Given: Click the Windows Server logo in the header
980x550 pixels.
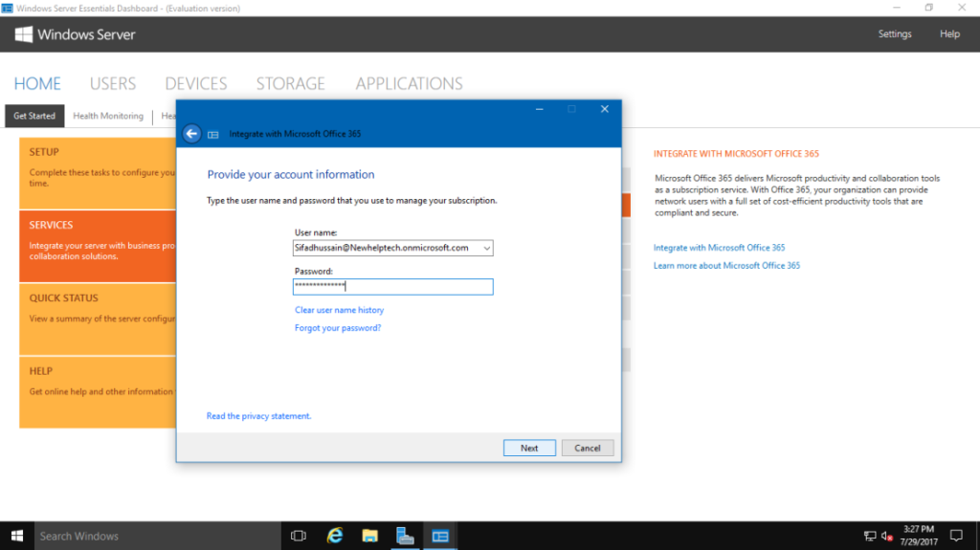Looking at the screenshot, I should click(x=24, y=34).
